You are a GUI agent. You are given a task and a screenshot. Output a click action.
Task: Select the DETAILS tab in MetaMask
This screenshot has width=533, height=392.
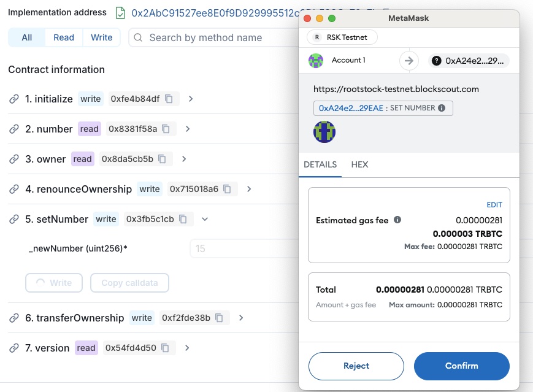click(x=320, y=164)
